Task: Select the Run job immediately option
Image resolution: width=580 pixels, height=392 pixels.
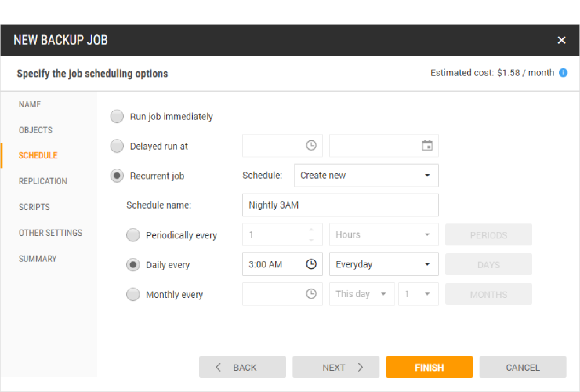Action: click(x=117, y=117)
